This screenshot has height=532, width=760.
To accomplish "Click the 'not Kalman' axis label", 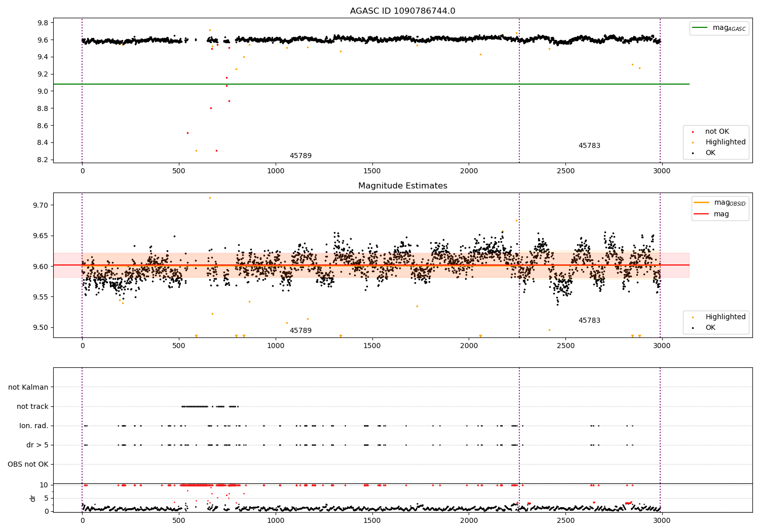I will (x=28, y=388).
